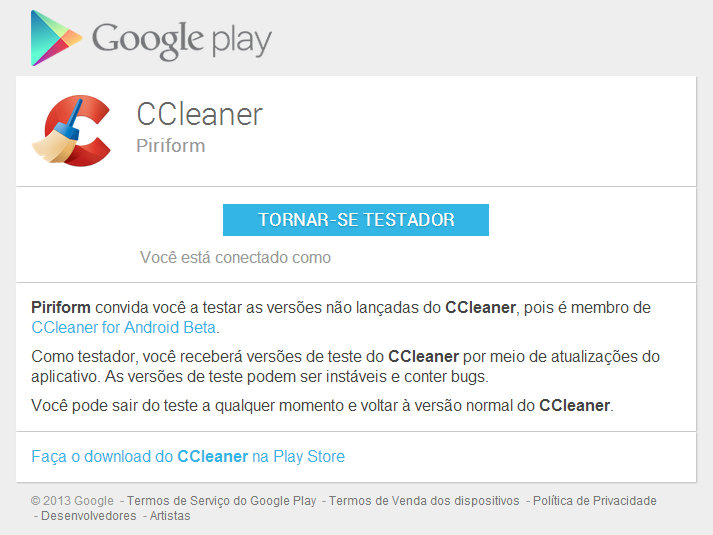Click the © 2013 Google copyright text
Screen dimensions: 713x535
pyautogui.click(x=72, y=500)
